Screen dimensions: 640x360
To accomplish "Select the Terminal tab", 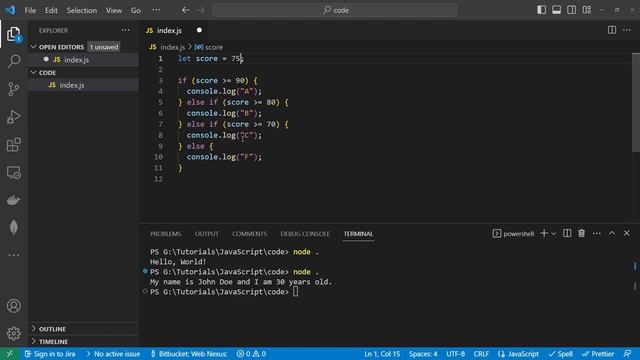I will tap(358, 234).
